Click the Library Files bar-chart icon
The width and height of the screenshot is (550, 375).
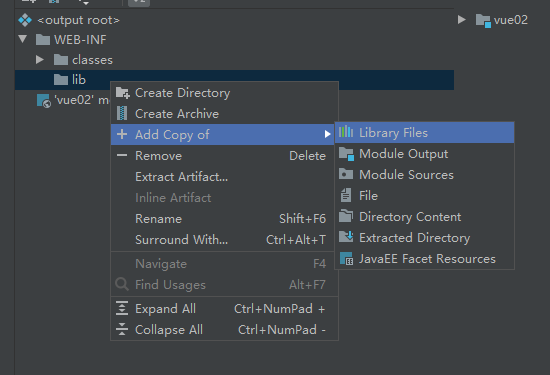tap(346, 132)
